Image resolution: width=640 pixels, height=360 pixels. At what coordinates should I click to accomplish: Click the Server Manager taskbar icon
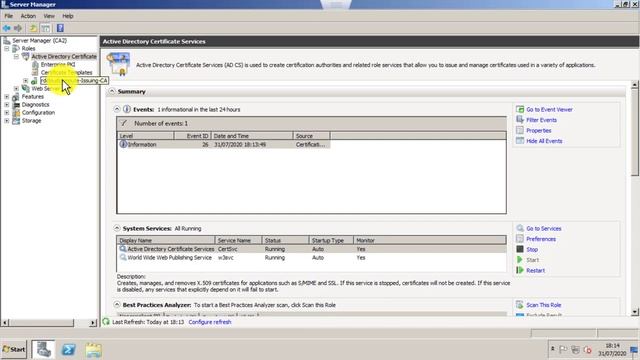(x=43, y=350)
